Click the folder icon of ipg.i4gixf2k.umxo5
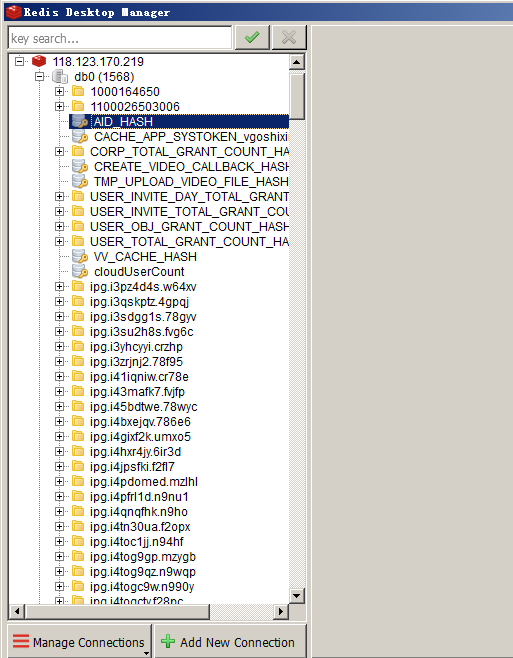This screenshot has width=513, height=658. (x=78, y=436)
